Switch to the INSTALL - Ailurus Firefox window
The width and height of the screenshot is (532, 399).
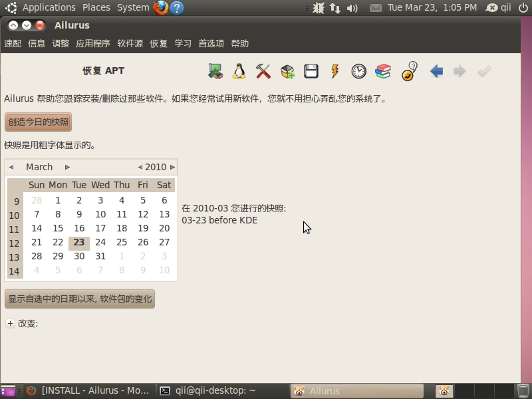pyautogui.click(x=88, y=391)
